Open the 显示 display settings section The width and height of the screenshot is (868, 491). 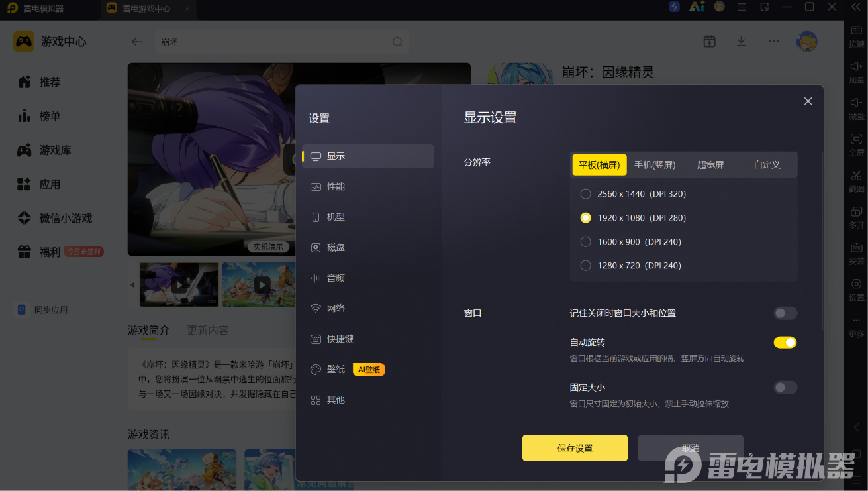pos(367,156)
